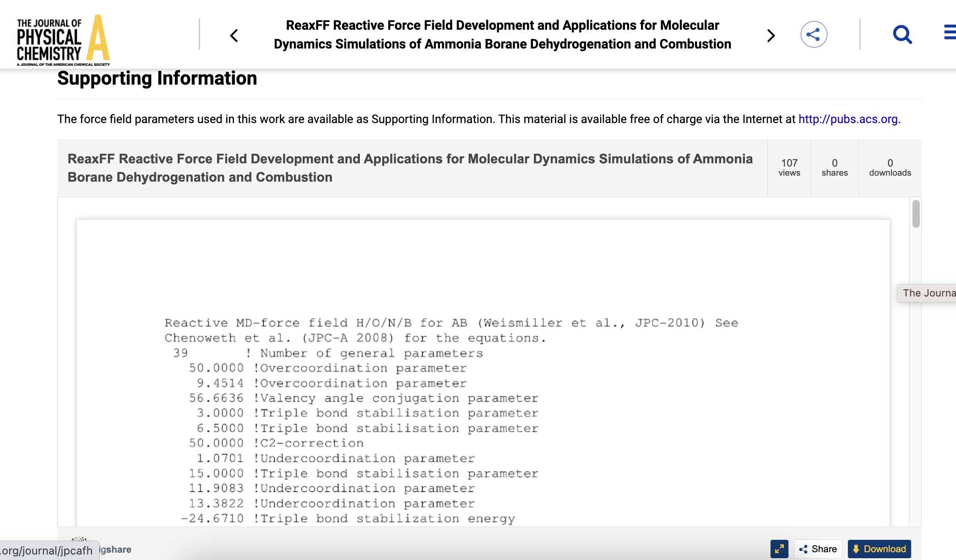Viewport: 956px width, 560px height.
Task: Click the 0 downloads counter
Action: click(890, 167)
